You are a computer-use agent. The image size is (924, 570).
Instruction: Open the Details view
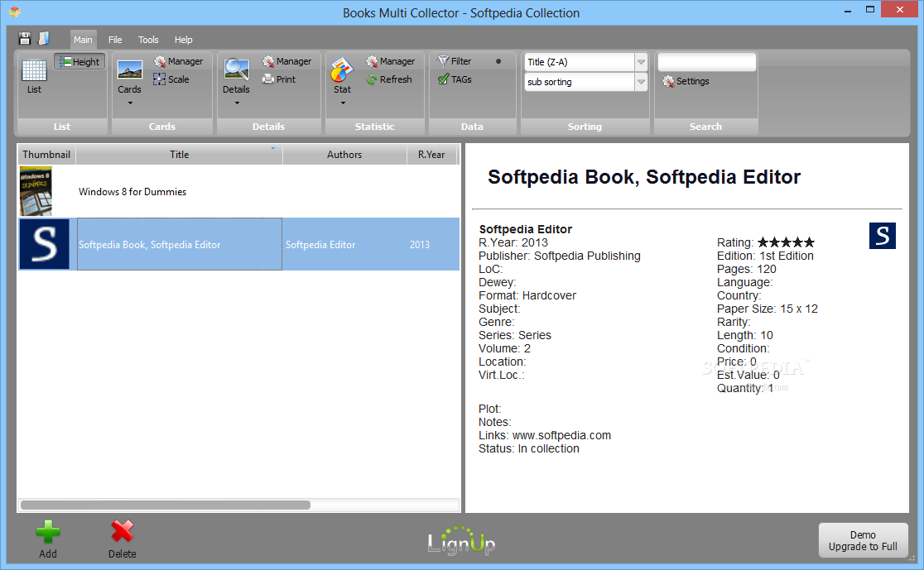click(236, 77)
